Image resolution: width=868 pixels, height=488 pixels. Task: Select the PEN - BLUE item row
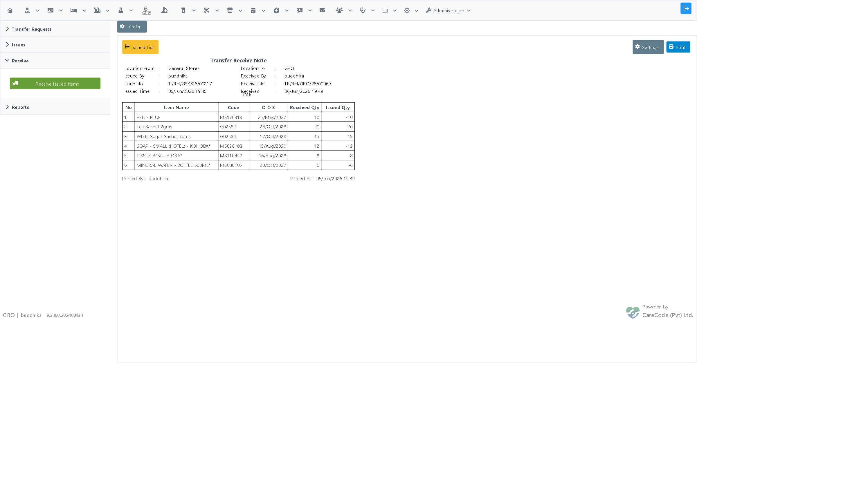(x=238, y=117)
